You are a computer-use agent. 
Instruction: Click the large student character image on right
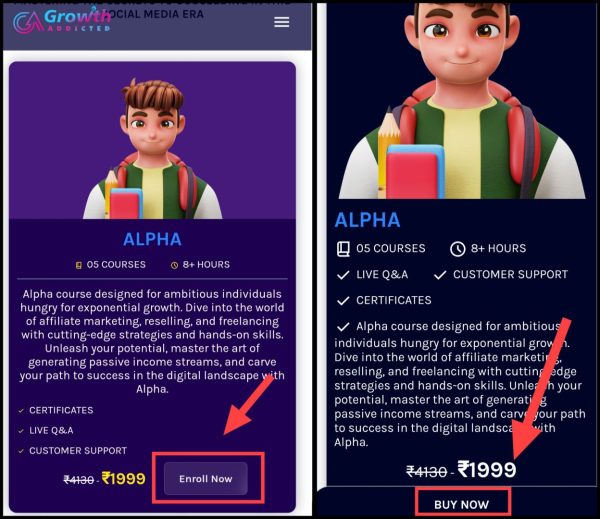pos(462,101)
